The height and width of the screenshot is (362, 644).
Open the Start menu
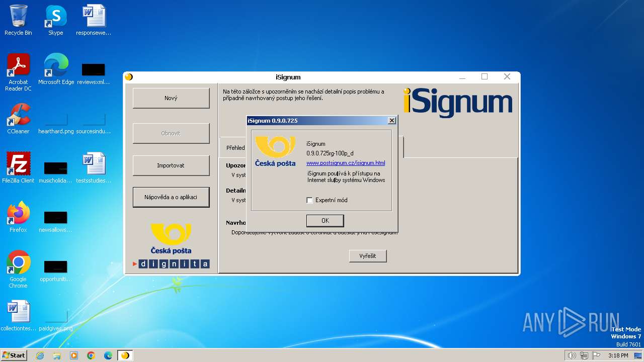point(14,355)
